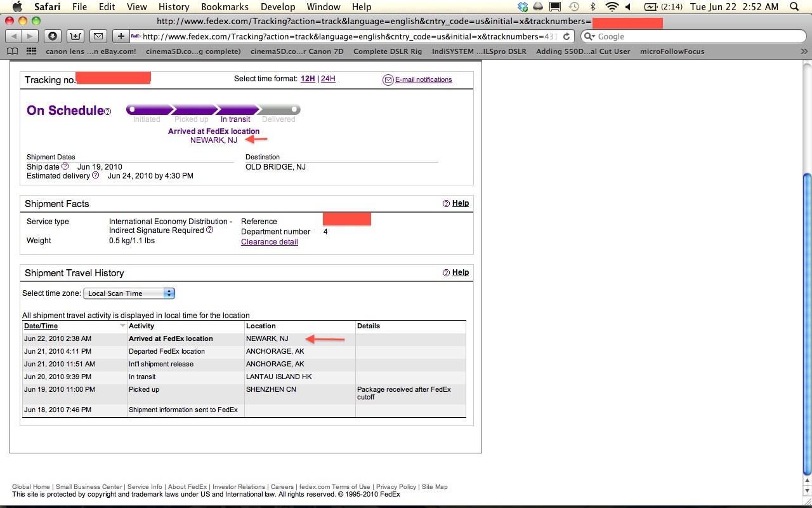The image size is (812, 508).
Task: Open the Bluetooth status menu
Action: (593, 7)
